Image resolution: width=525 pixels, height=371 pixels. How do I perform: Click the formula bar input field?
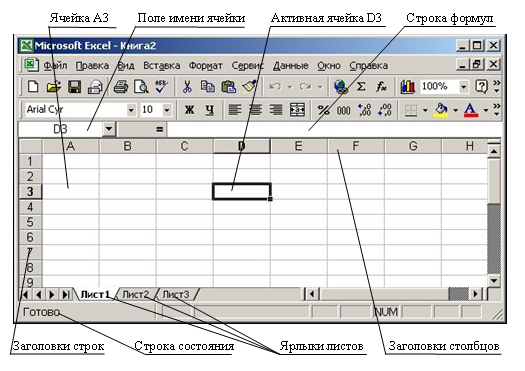pos(334,129)
